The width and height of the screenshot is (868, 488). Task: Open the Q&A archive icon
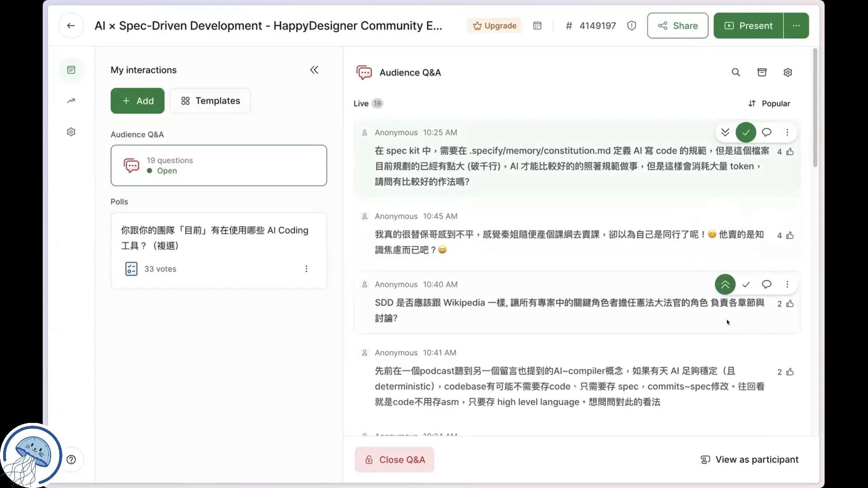[x=762, y=72]
